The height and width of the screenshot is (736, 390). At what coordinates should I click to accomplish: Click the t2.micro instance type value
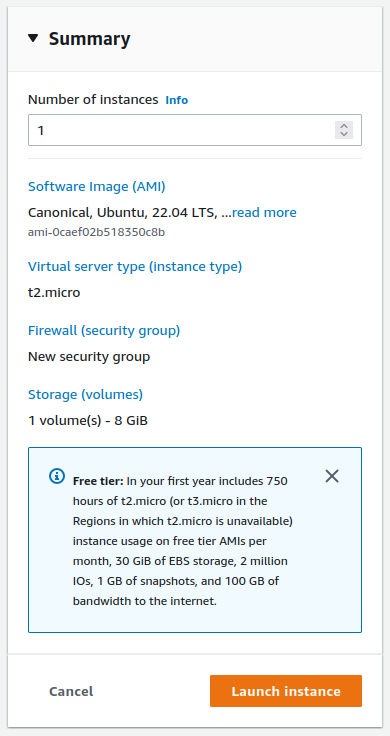(x=54, y=293)
